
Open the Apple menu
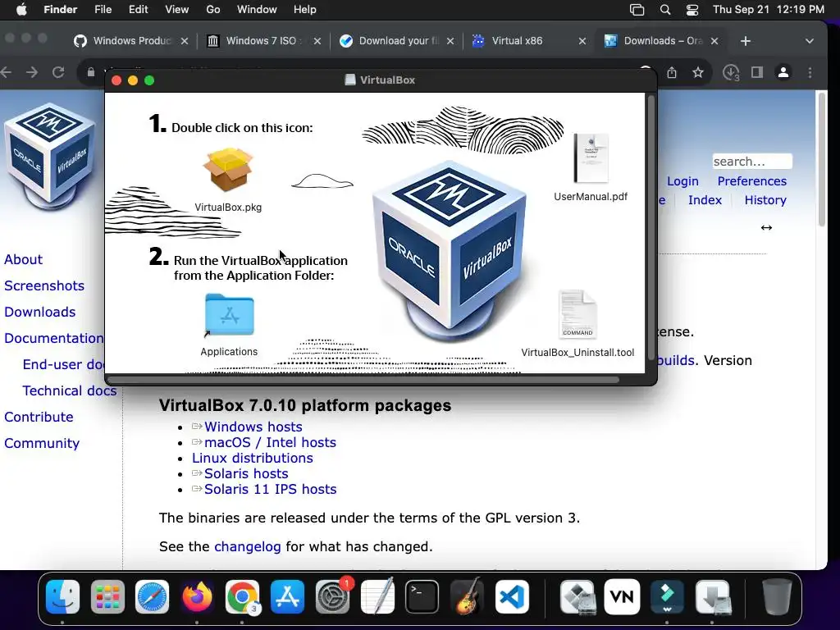[x=21, y=10]
